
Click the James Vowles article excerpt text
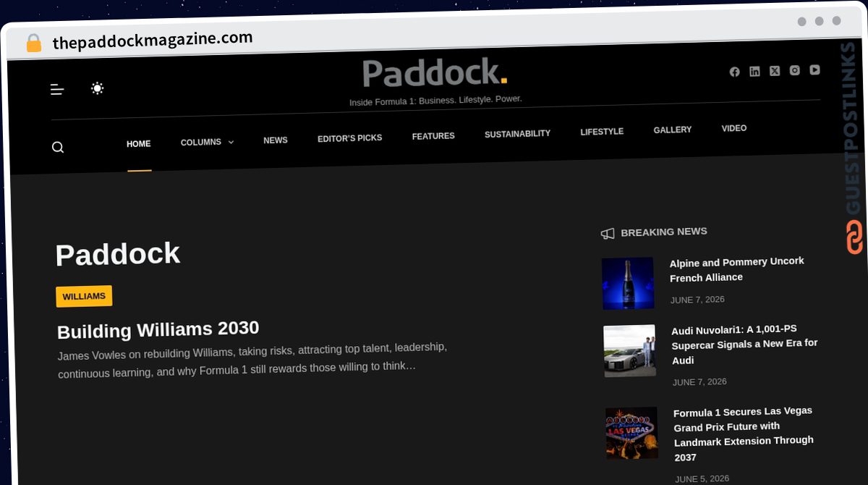(x=252, y=360)
